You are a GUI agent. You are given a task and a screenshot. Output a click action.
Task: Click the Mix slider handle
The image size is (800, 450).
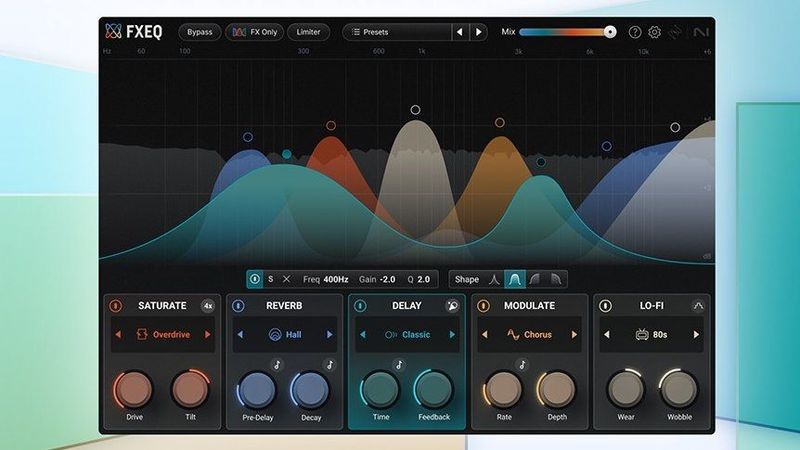click(x=610, y=32)
